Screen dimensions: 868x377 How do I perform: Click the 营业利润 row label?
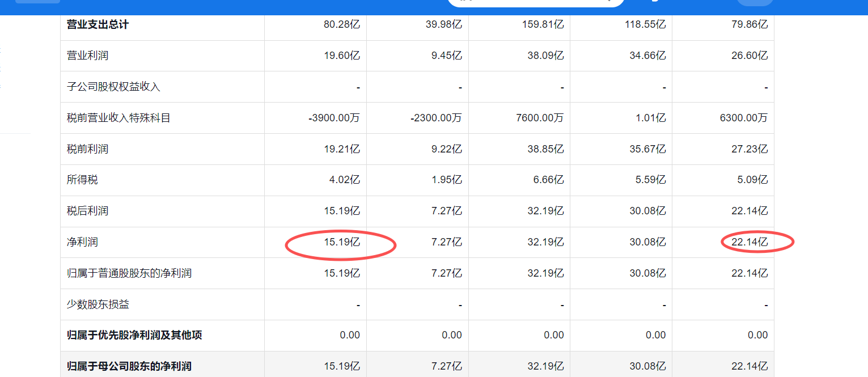(x=87, y=56)
